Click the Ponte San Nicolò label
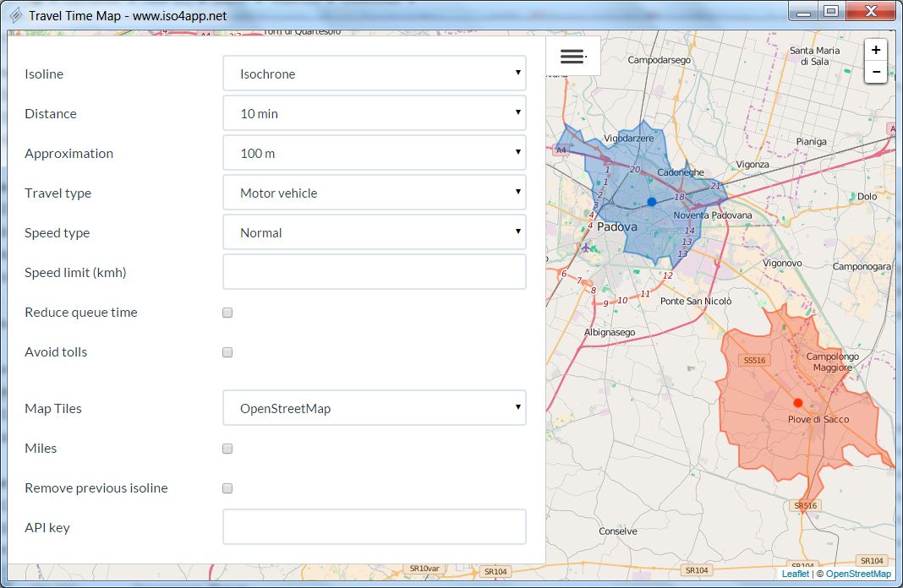 click(x=696, y=301)
